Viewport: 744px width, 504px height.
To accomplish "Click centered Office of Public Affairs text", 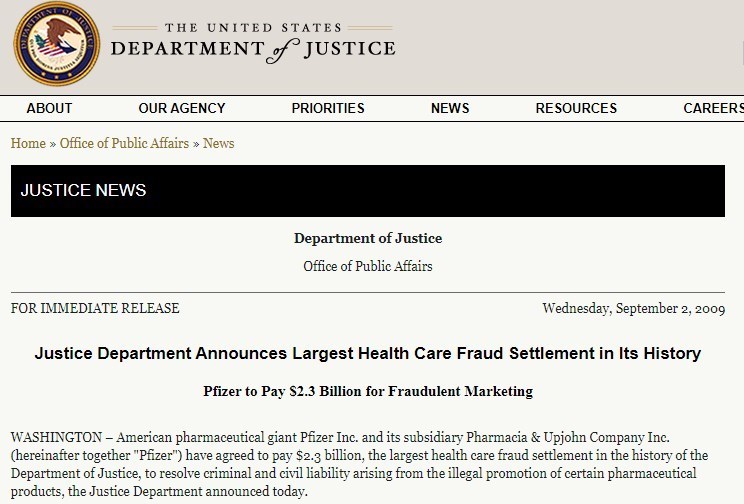I will coord(368,266).
